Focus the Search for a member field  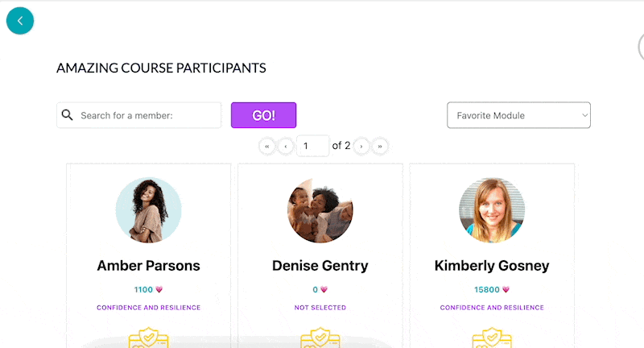click(x=138, y=115)
